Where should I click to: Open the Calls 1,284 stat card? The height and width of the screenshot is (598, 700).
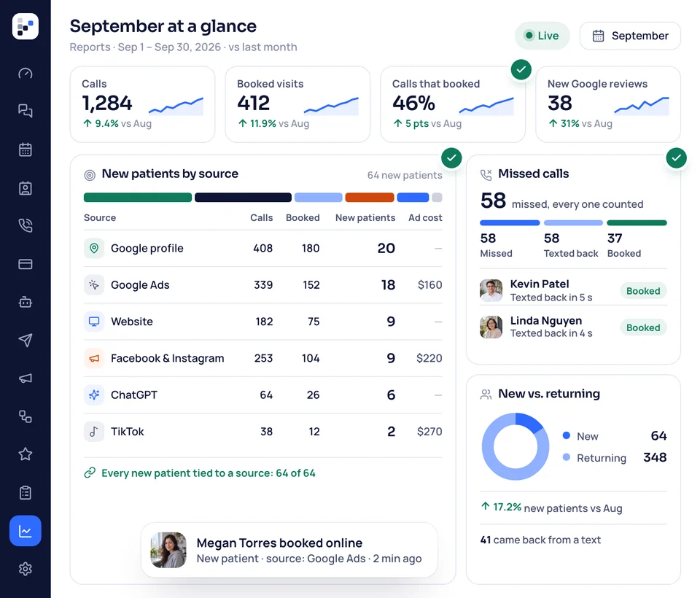click(142, 104)
